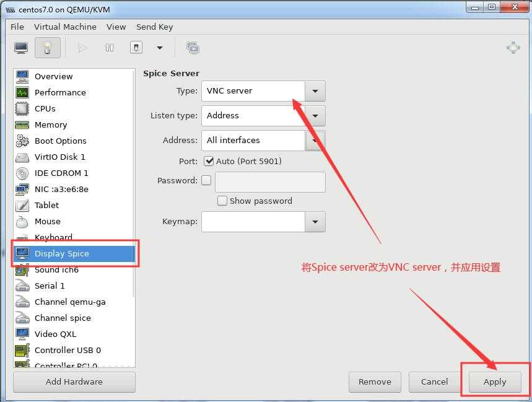This screenshot has height=402, width=532.
Task: Click the Remove button
Action: (375, 382)
